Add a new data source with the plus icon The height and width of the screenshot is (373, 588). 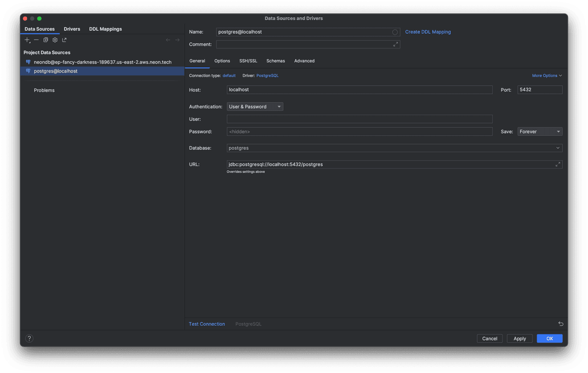(x=27, y=40)
